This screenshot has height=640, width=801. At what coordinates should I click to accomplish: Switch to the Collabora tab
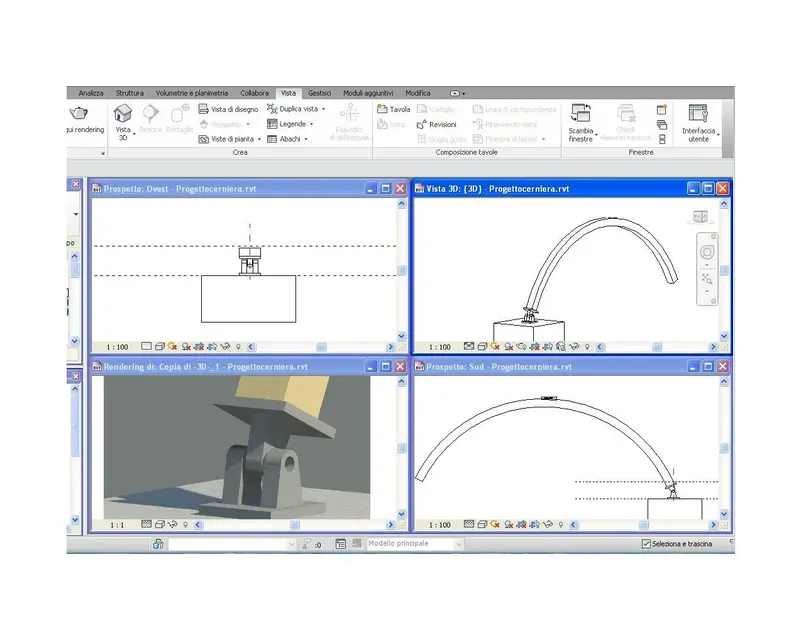click(x=254, y=93)
